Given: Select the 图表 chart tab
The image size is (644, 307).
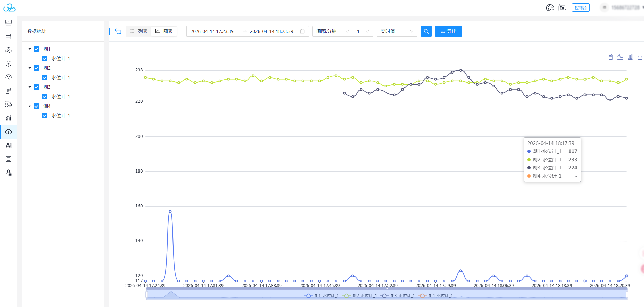Looking at the screenshot, I should point(164,31).
